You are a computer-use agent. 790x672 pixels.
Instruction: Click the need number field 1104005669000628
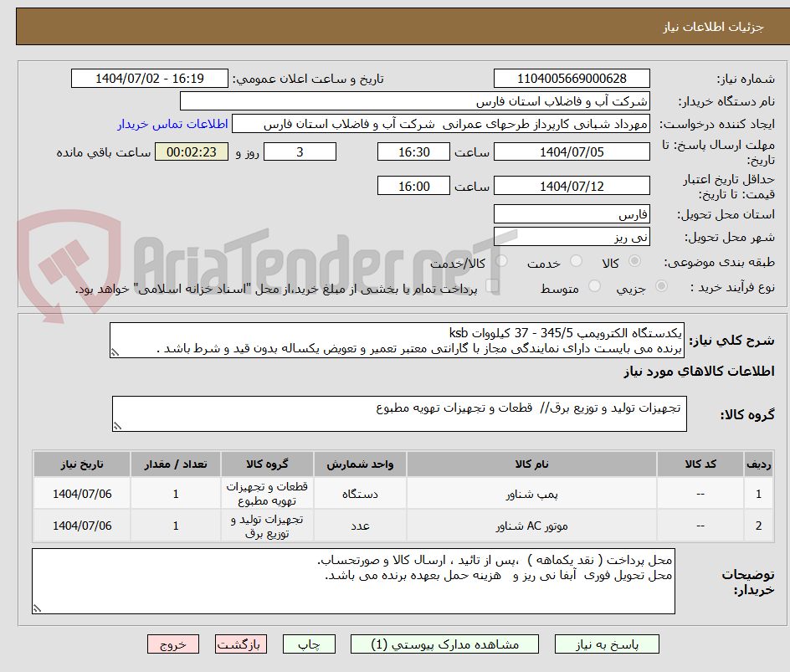(x=572, y=78)
